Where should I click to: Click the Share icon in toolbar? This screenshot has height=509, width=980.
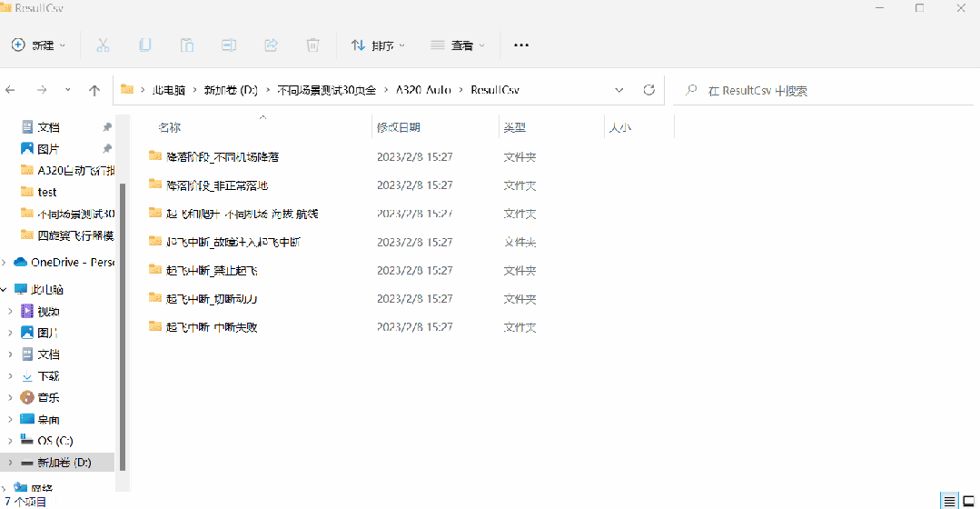[x=271, y=45]
